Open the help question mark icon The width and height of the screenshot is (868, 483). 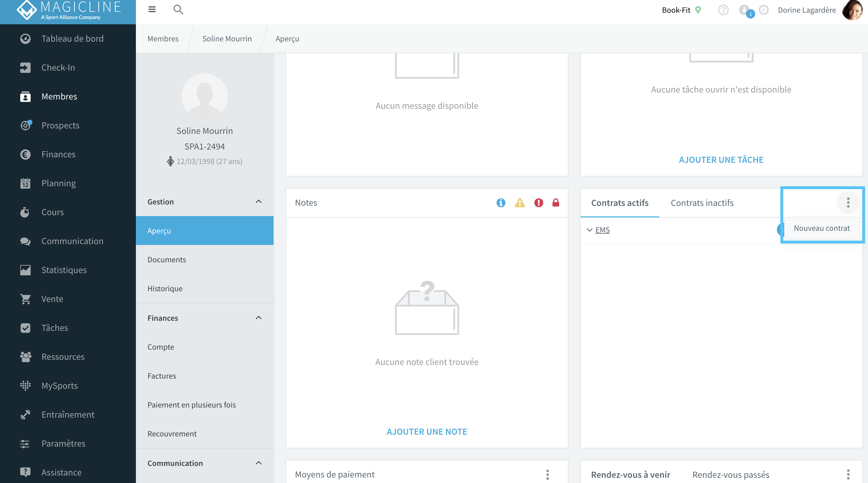(x=723, y=10)
